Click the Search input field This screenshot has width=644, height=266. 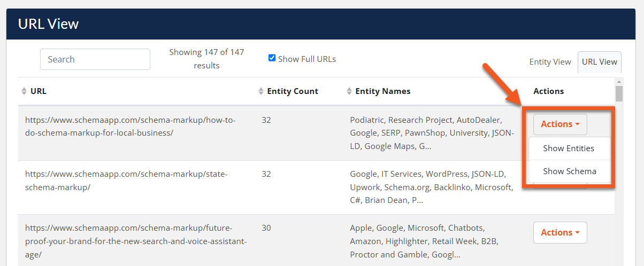[x=95, y=59]
